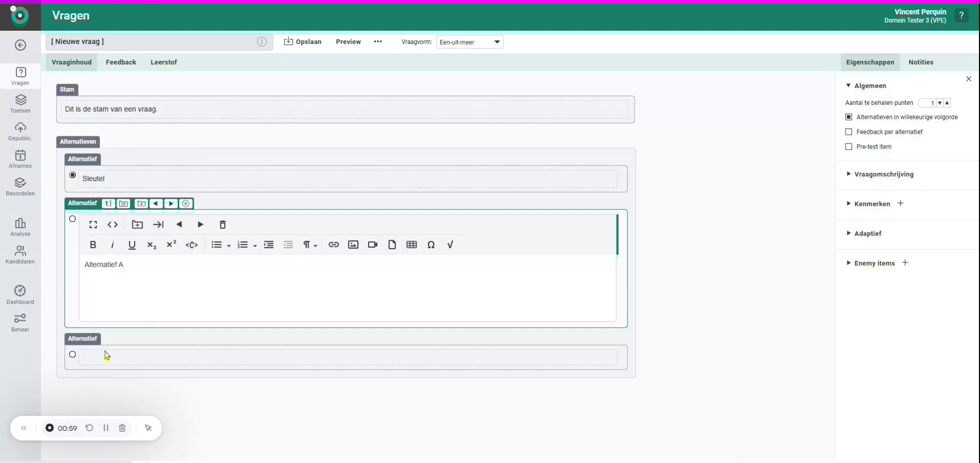Insert an image into Alternatief A
The image size is (980, 463).
tap(353, 245)
